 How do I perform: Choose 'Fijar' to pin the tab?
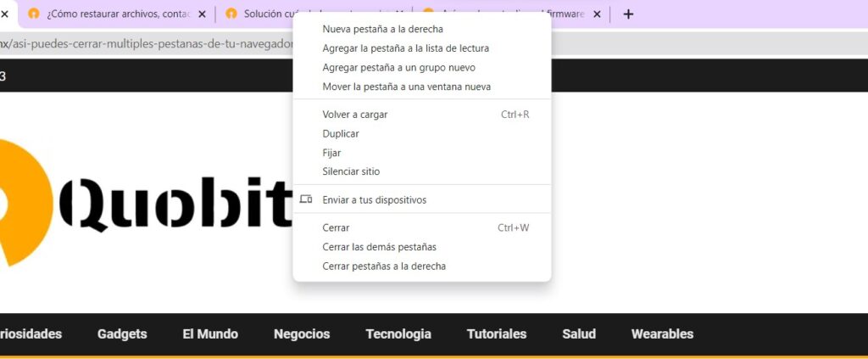[x=422, y=153]
